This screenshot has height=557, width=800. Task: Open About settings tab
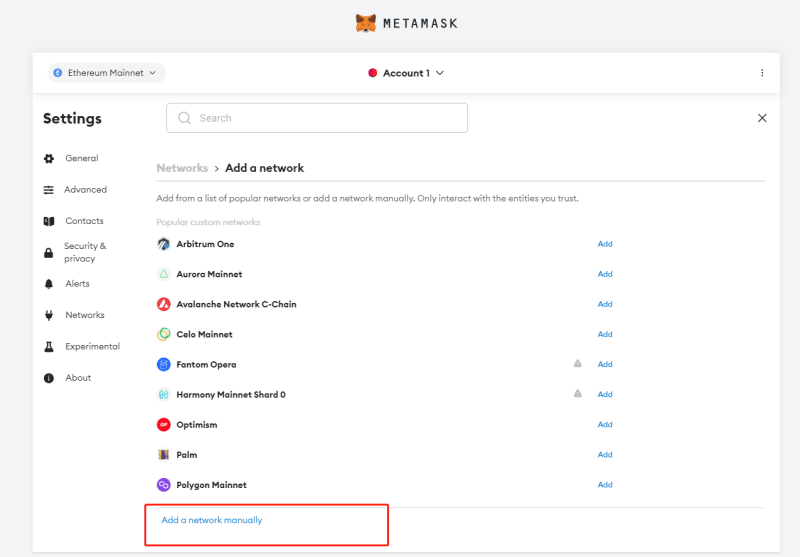coord(78,378)
